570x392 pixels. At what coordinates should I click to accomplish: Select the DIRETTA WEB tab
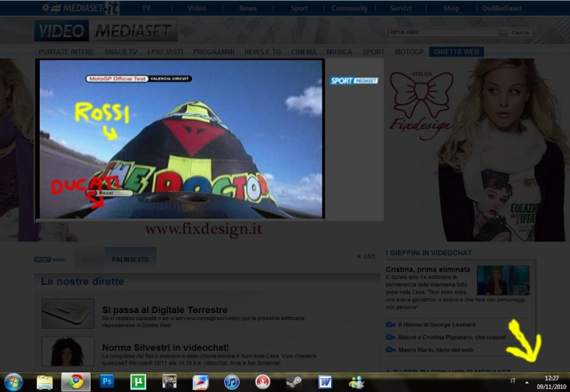tap(457, 52)
